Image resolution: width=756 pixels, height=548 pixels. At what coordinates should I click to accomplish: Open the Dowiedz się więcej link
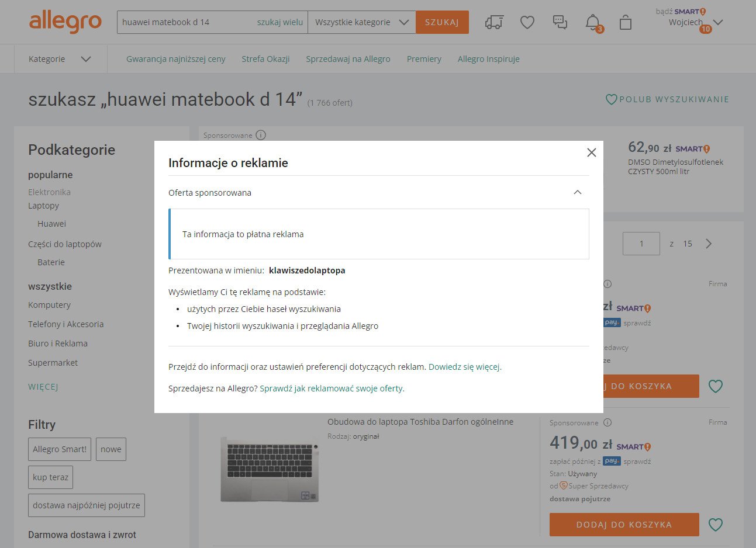tap(465, 367)
